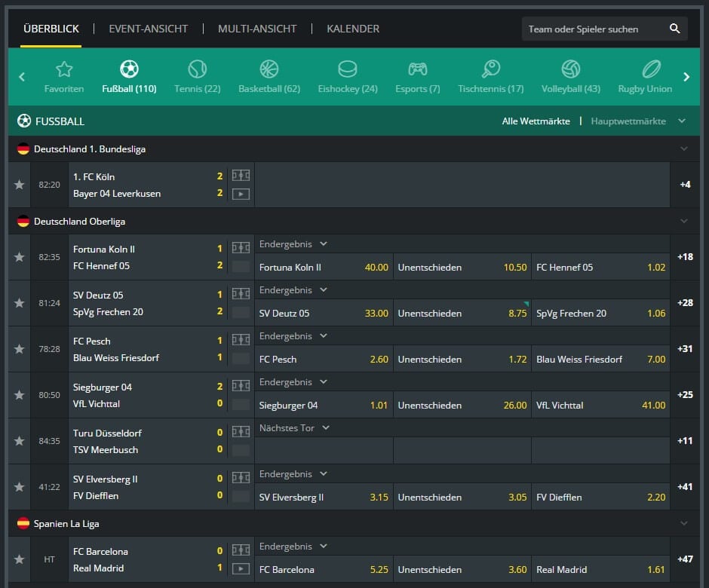This screenshot has width=709, height=588.
Task: Collapse the Deutschland Oberliga section
Action: coord(683,221)
